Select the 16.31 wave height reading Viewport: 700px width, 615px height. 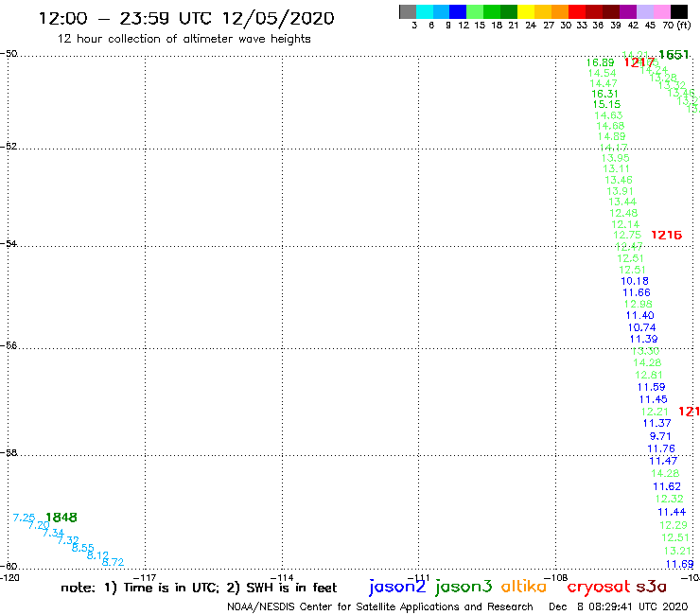pos(604,94)
